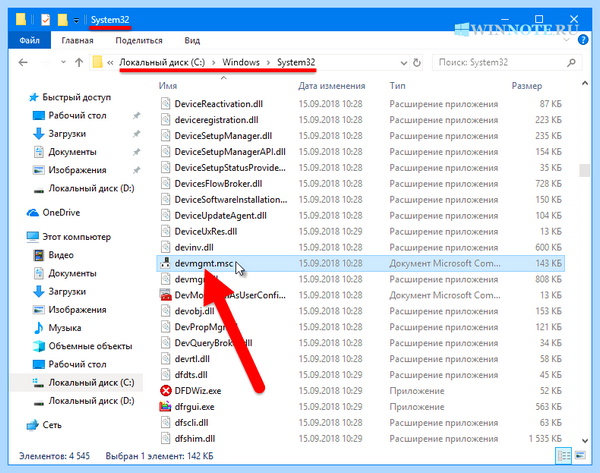Open Объемные объекты in navigation pane

click(90, 346)
